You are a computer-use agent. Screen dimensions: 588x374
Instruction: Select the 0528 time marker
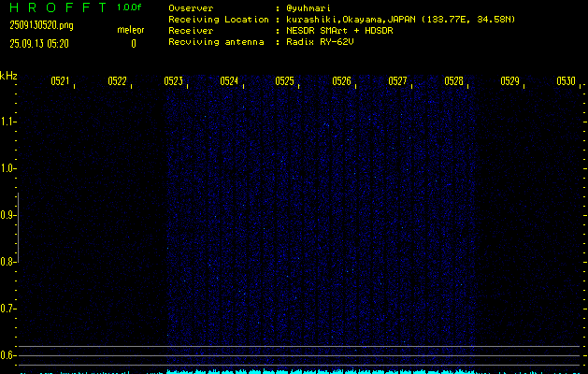pos(453,81)
